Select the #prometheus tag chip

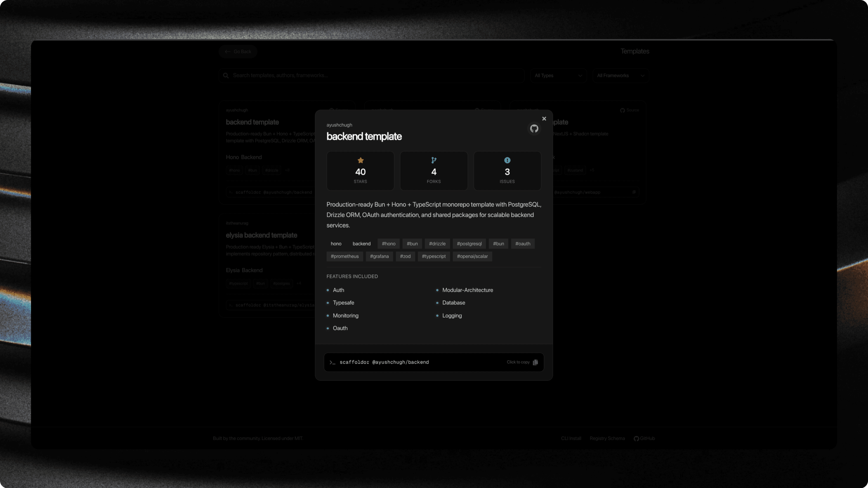344,256
